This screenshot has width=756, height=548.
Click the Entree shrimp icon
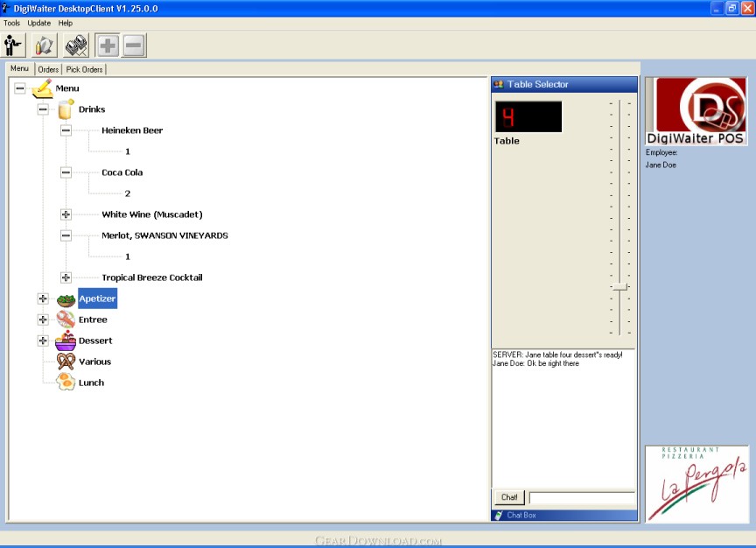point(66,320)
